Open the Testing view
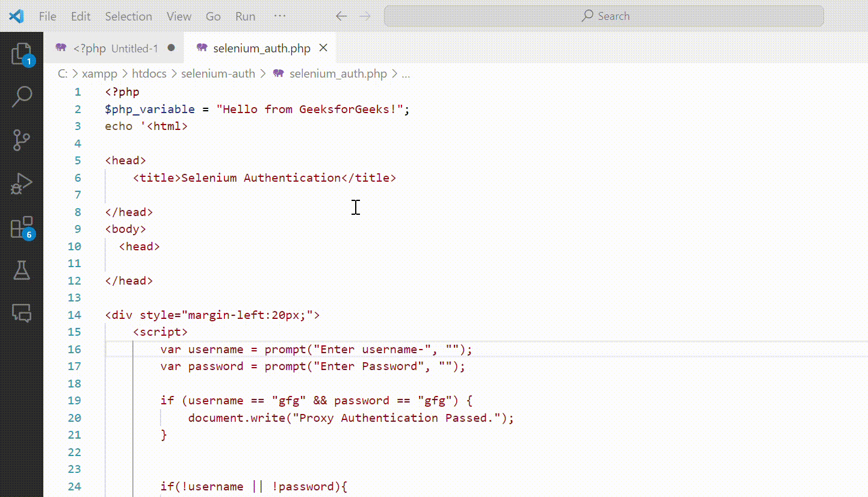Screen dimensions: 868x497 (x=22, y=270)
